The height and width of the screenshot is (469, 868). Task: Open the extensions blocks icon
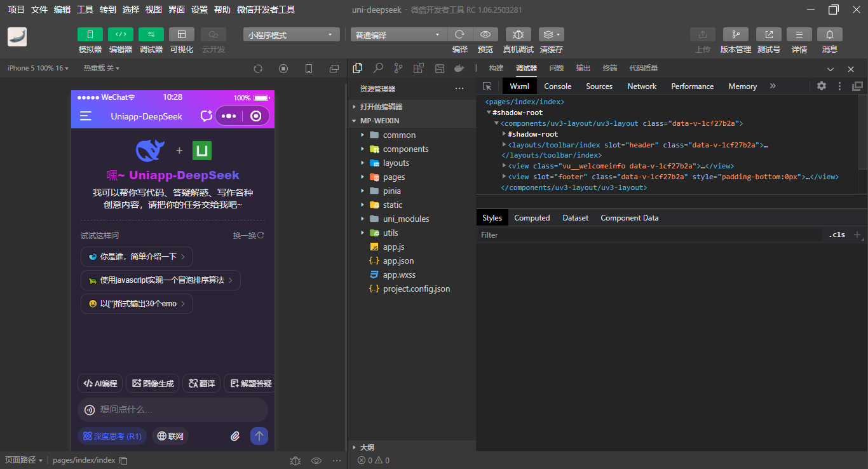coord(418,68)
